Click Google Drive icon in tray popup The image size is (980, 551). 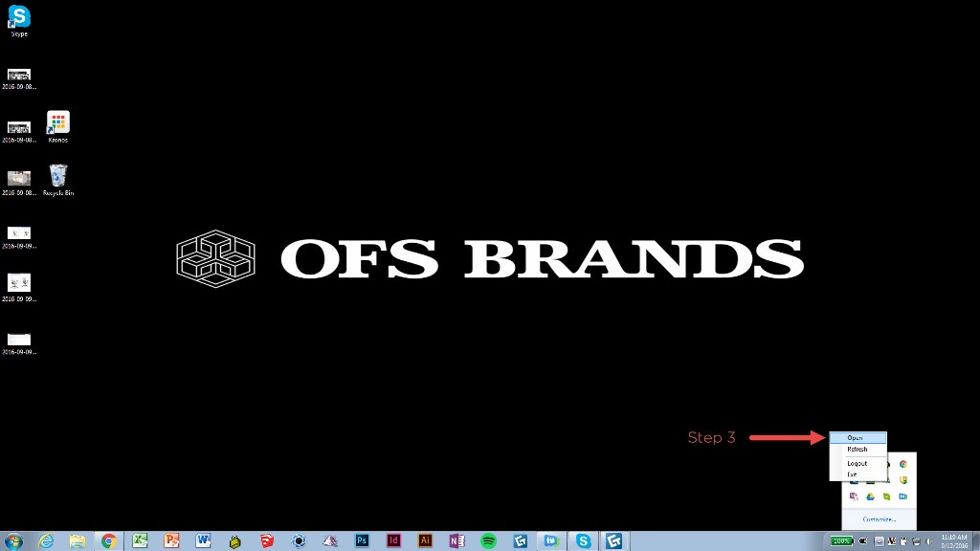(x=870, y=496)
